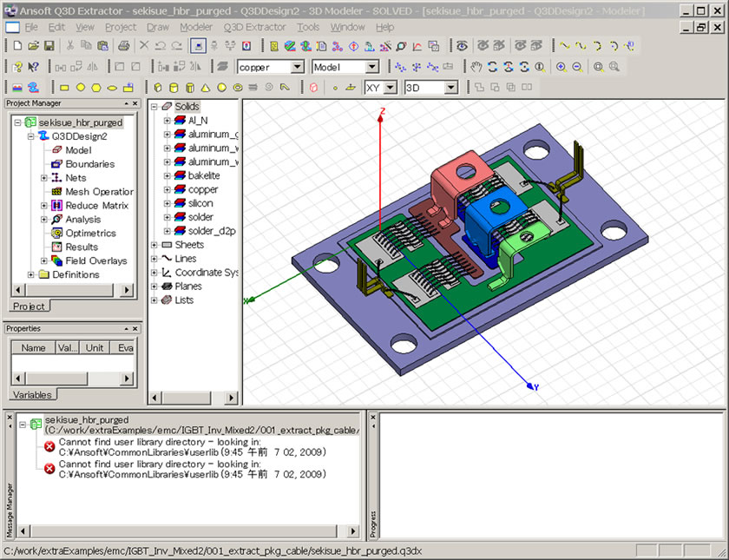729x560 pixels.
Task: Switch to the Project tab
Action: [x=29, y=306]
